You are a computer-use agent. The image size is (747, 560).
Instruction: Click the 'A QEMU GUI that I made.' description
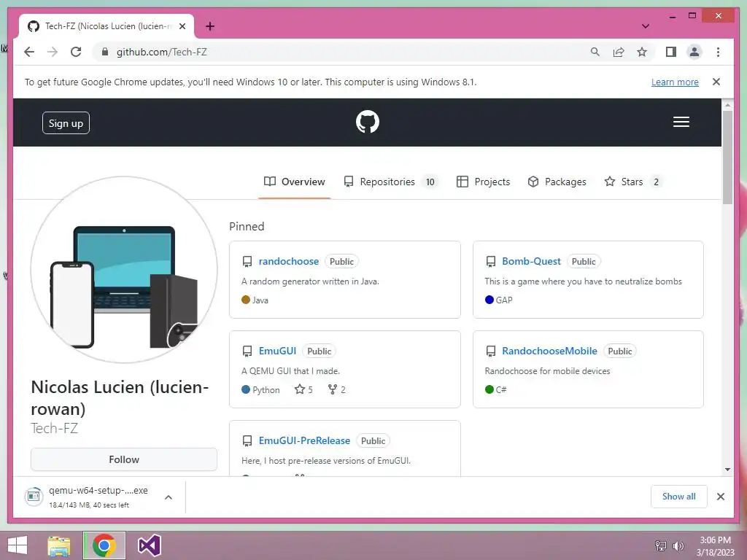tap(290, 371)
